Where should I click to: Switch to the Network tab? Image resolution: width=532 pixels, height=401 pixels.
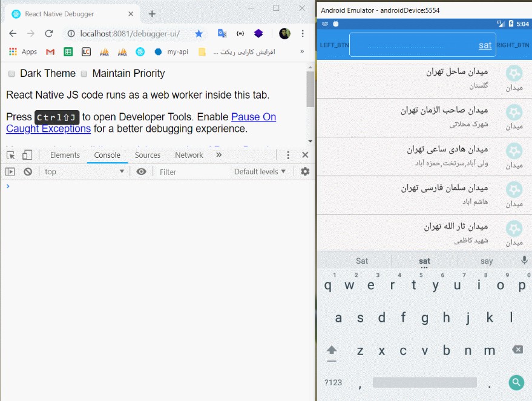189,155
